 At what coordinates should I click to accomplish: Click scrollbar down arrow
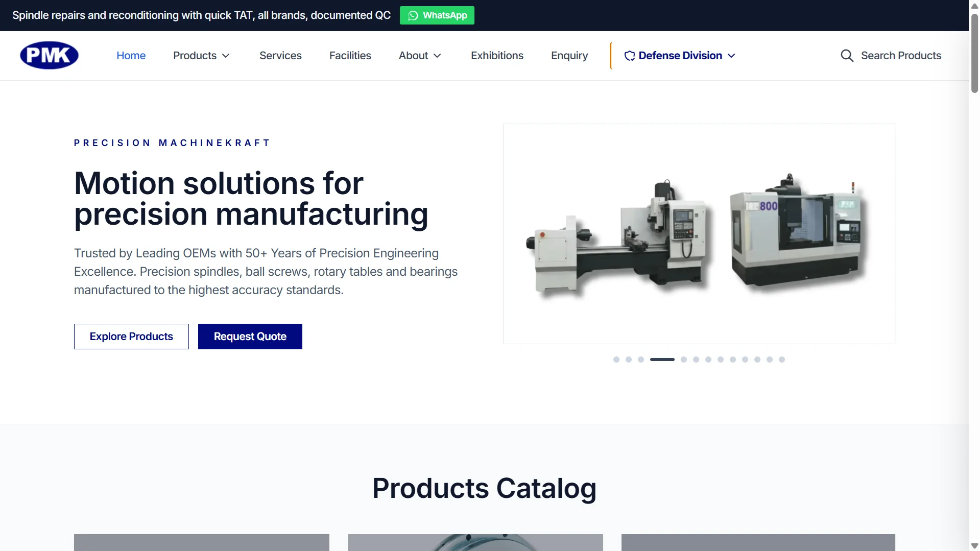(974, 546)
